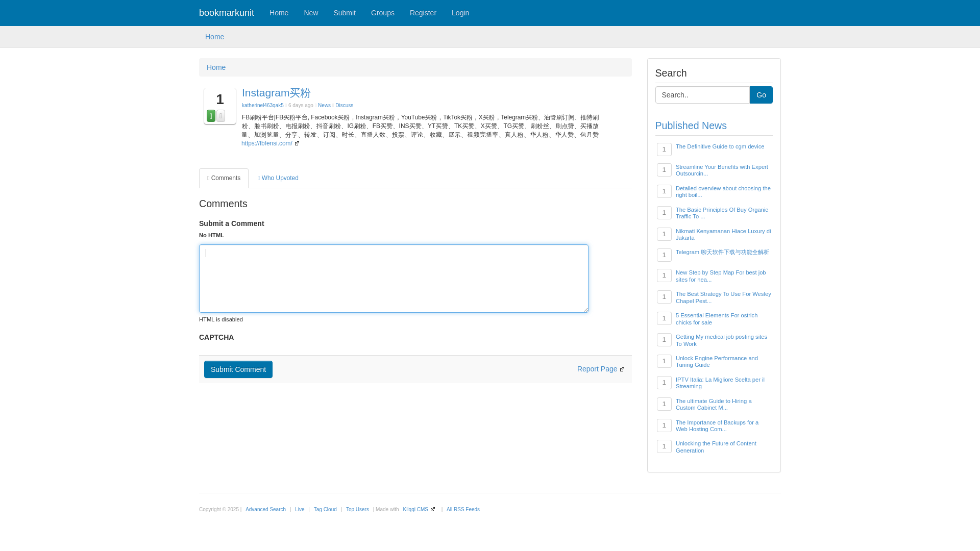Viewport: 980px width, 551px height.
Task: Open The Definitive Guide to cgm device
Action: coord(720,146)
